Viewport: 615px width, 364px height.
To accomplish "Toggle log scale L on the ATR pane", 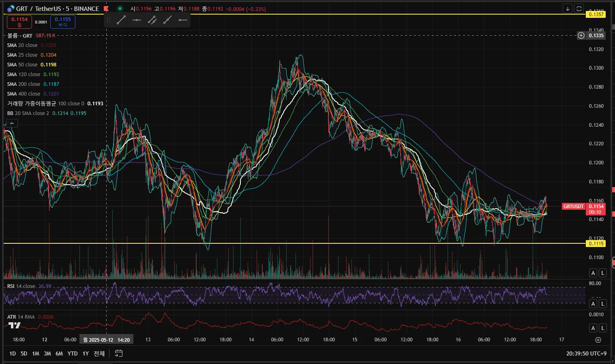I will tap(603, 328).
